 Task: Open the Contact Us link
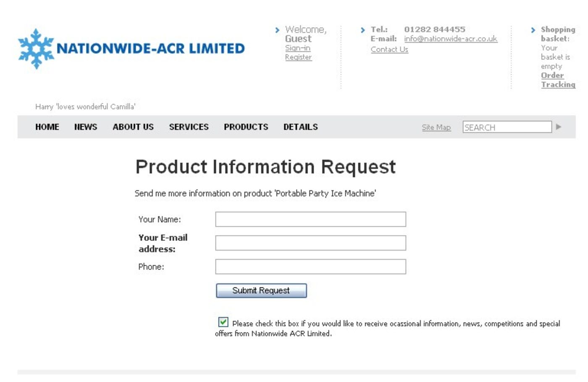(389, 50)
